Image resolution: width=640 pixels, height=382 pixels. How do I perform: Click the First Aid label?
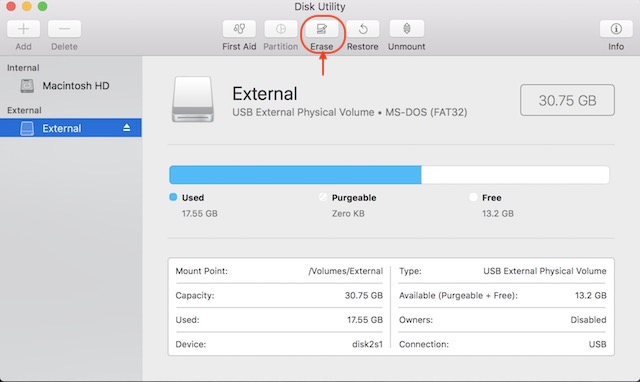(239, 47)
